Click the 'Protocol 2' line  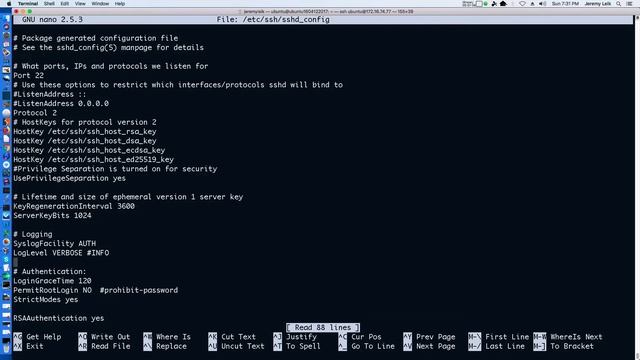35,113
